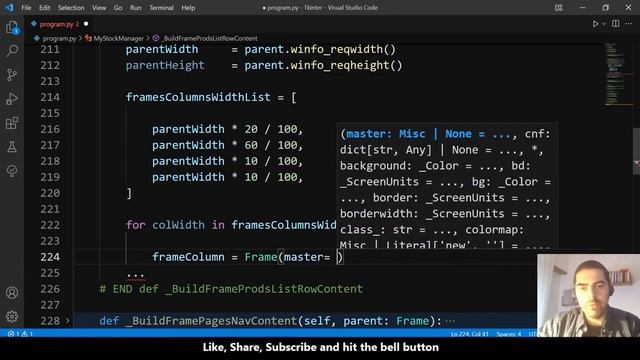The height and width of the screenshot is (360, 640).
Task: Click line number 214 in gutter
Action: pyautogui.click(x=50, y=97)
